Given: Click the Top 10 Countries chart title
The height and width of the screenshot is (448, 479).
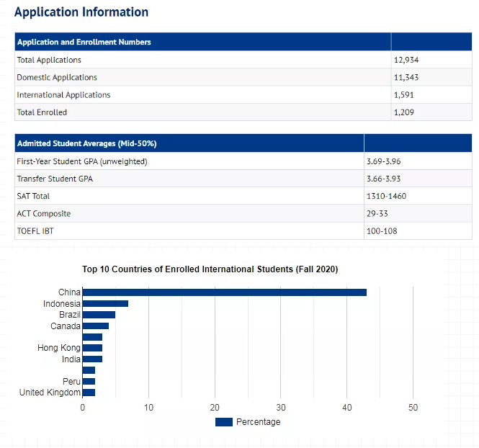Looking at the screenshot, I should [x=210, y=269].
